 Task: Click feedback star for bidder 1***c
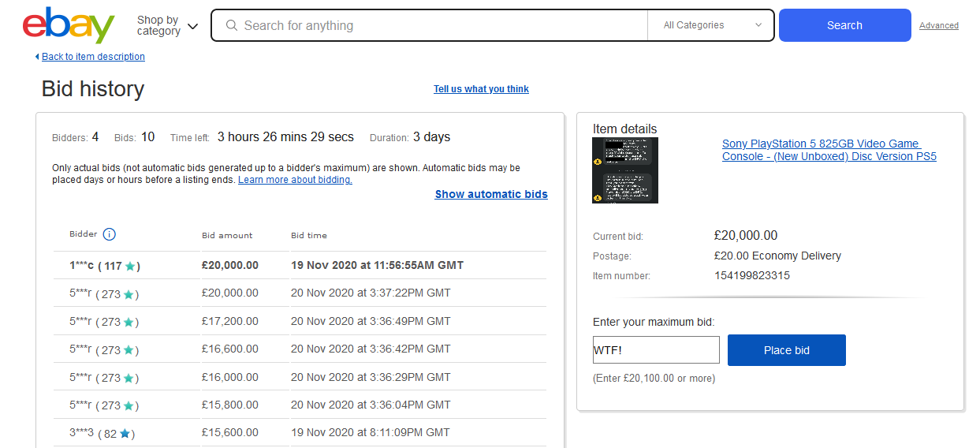(x=130, y=266)
